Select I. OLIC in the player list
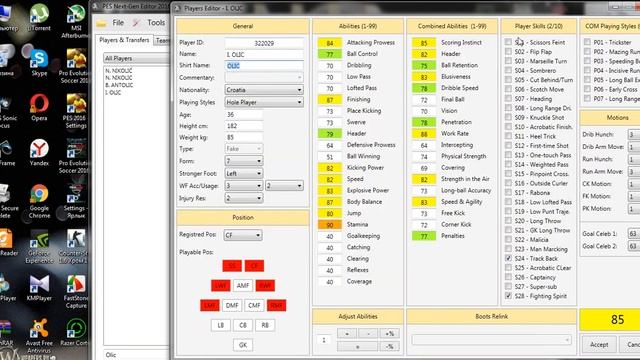640x360 pixels. pyautogui.click(x=113, y=93)
